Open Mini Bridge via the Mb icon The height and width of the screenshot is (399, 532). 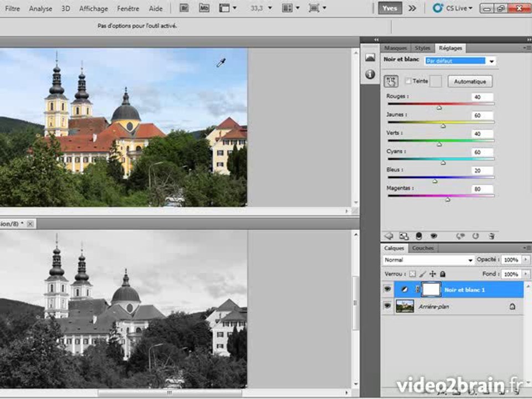point(204,8)
